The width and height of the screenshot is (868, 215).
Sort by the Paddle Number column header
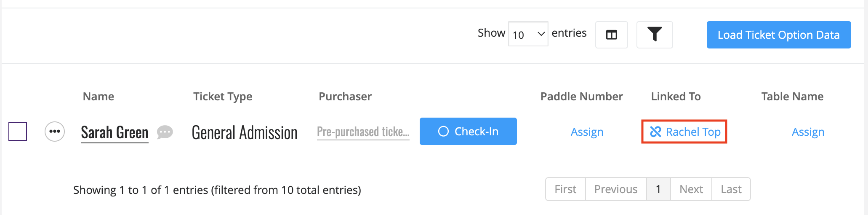click(x=581, y=97)
